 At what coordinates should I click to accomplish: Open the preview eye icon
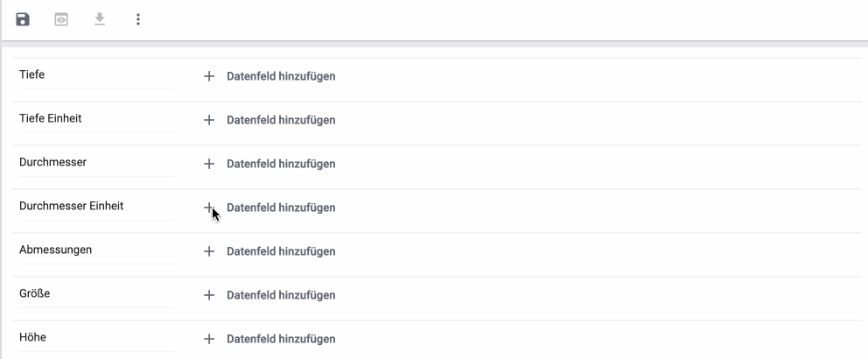pyautogui.click(x=61, y=19)
